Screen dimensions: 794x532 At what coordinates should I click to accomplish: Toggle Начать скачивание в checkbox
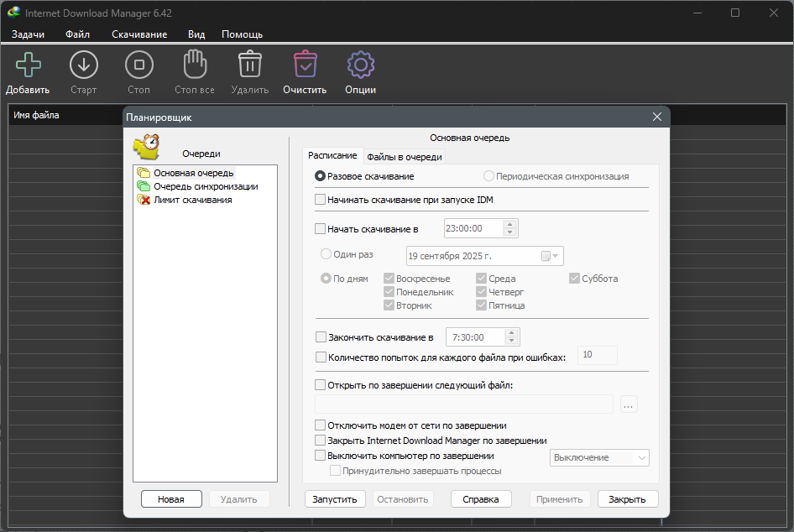tap(320, 228)
